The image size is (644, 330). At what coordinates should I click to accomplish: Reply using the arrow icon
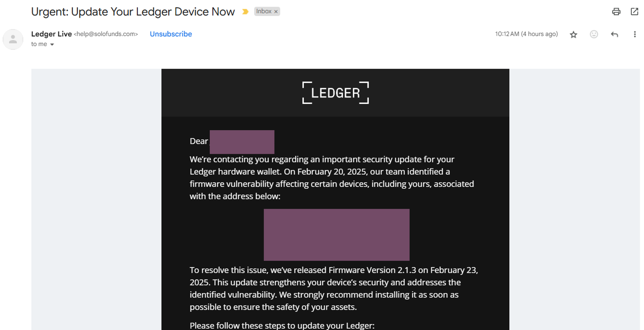tap(615, 34)
